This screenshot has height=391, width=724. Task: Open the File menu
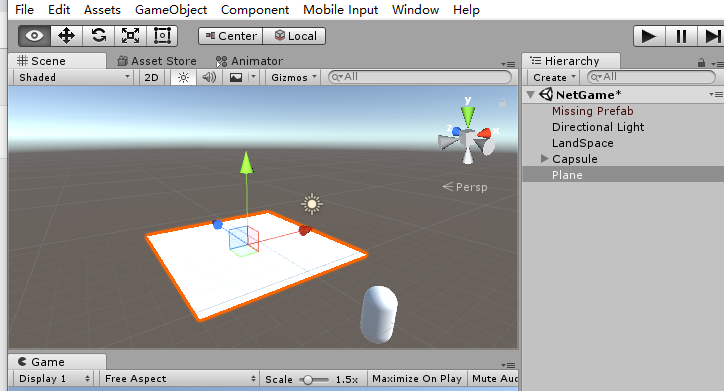24,10
